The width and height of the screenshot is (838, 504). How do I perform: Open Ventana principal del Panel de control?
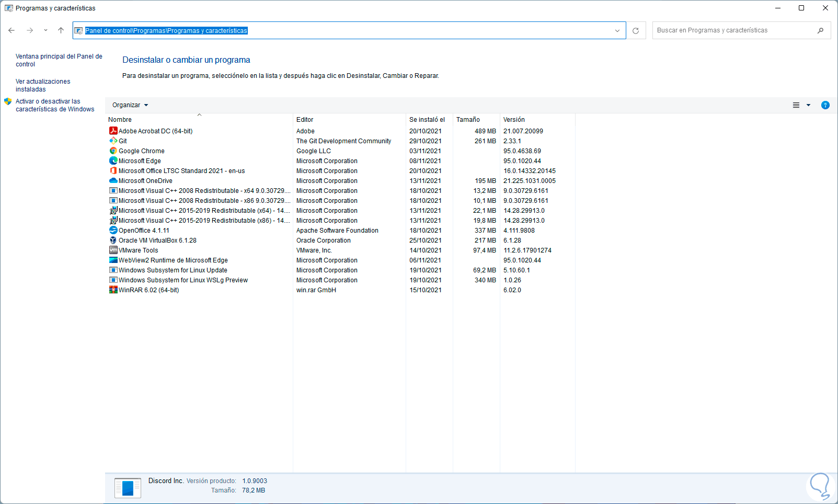pyautogui.click(x=59, y=60)
